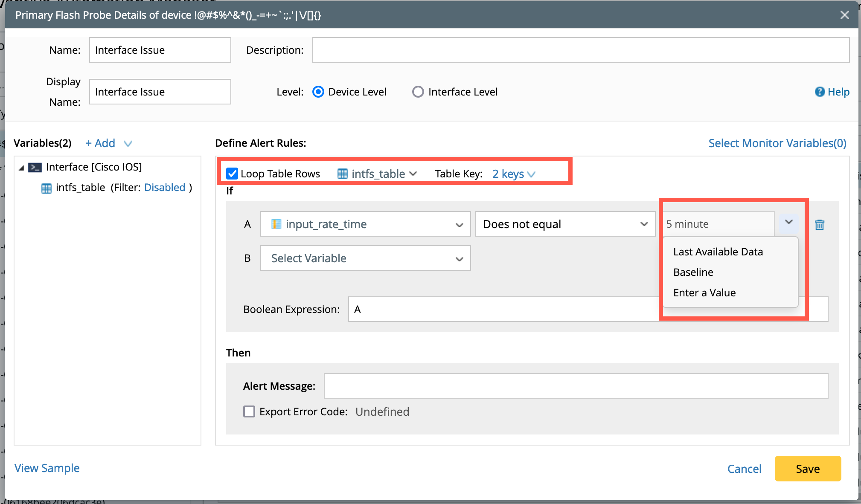
Task: Uncheck the Loop Table Rows checkbox
Action: (x=232, y=174)
